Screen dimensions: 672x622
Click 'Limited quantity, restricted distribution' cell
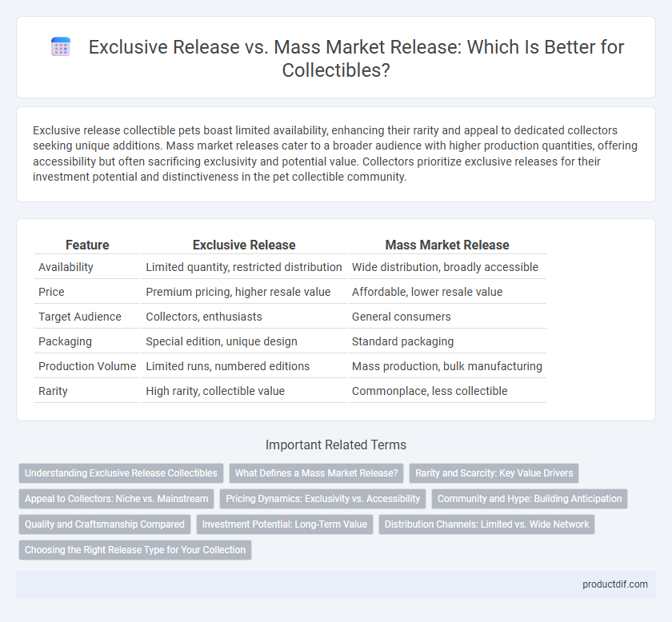pos(244,267)
